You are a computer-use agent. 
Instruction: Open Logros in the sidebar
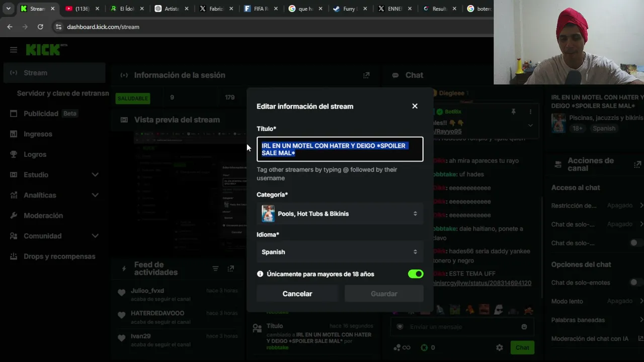54,154
